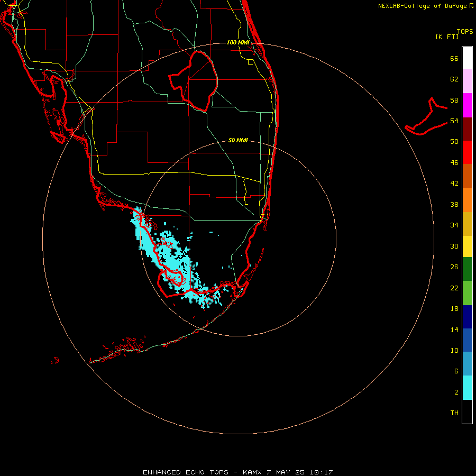Click the legend label 'TH'
This screenshot has height=476, width=476.
[454, 413]
